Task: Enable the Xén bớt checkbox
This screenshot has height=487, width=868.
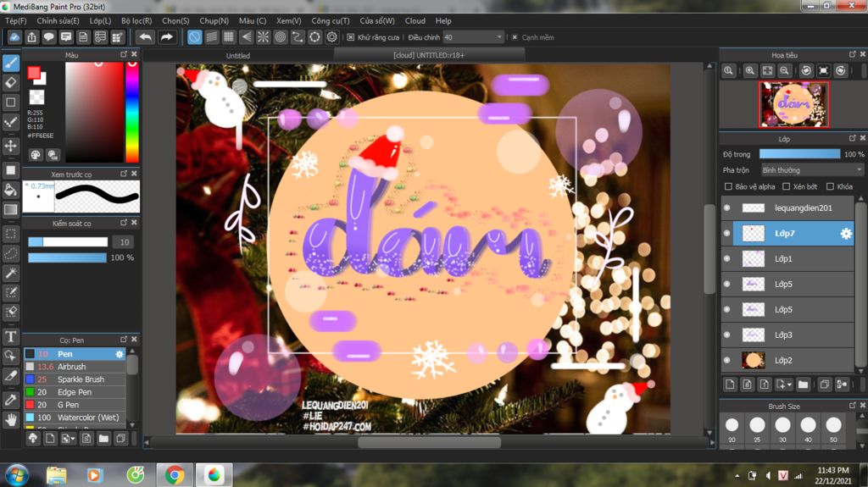Action: point(786,186)
